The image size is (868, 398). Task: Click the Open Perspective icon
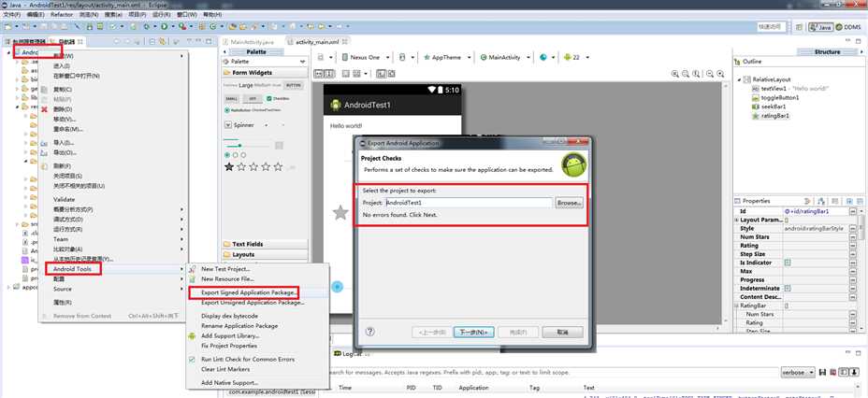[799, 26]
